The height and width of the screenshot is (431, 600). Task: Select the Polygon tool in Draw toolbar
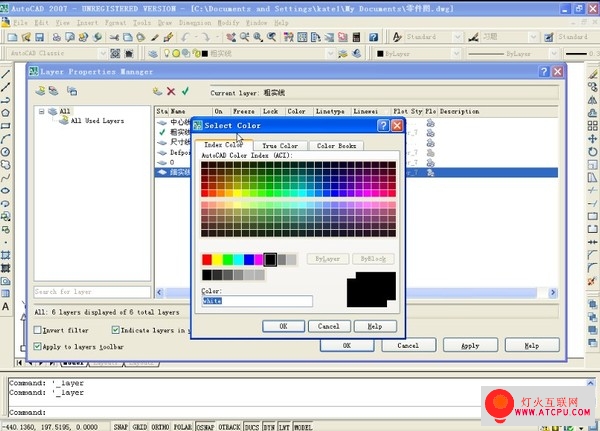tap(5, 113)
